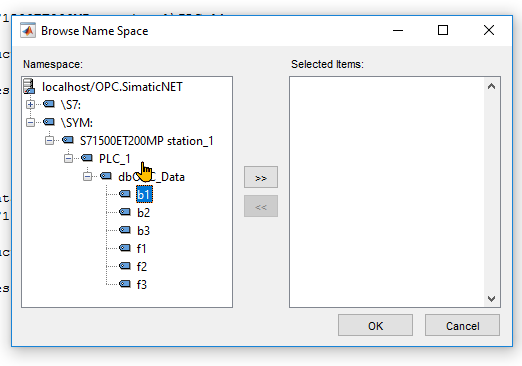This screenshot has height=366, width=522.
Task: Click the tag icon beside item b2
Action: tap(125, 212)
